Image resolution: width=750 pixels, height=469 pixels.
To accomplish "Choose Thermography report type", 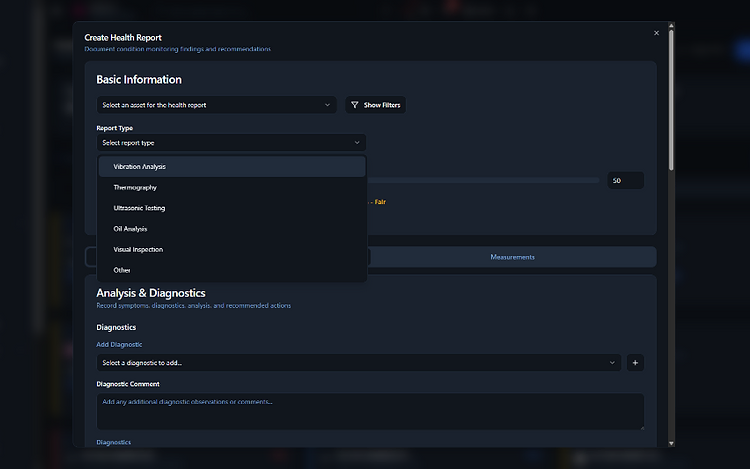I will click(x=232, y=187).
